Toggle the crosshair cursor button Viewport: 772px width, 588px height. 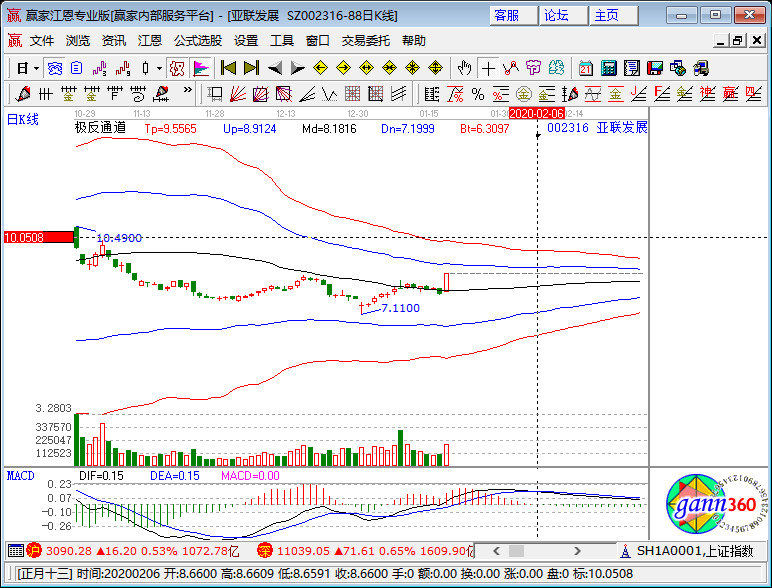[x=487, y=68]
